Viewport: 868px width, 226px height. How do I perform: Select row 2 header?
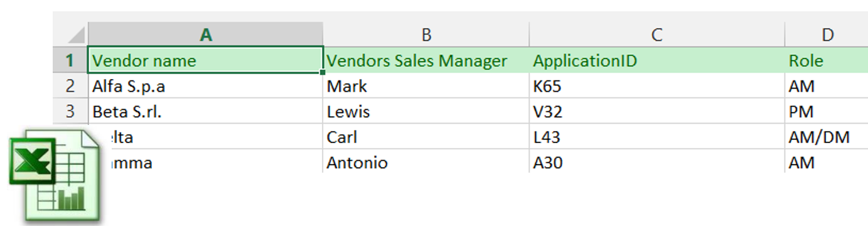[70, 86]
